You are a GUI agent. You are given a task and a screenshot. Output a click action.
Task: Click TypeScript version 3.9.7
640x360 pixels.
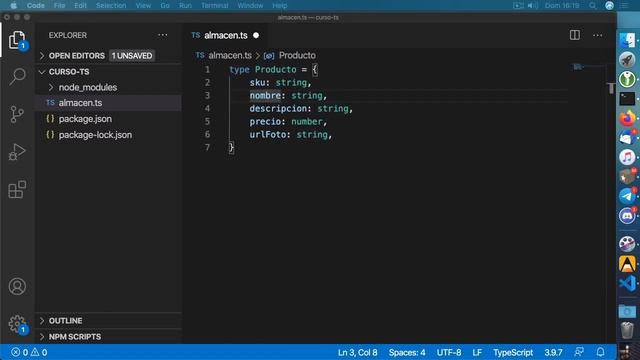[x=553, y=352]
